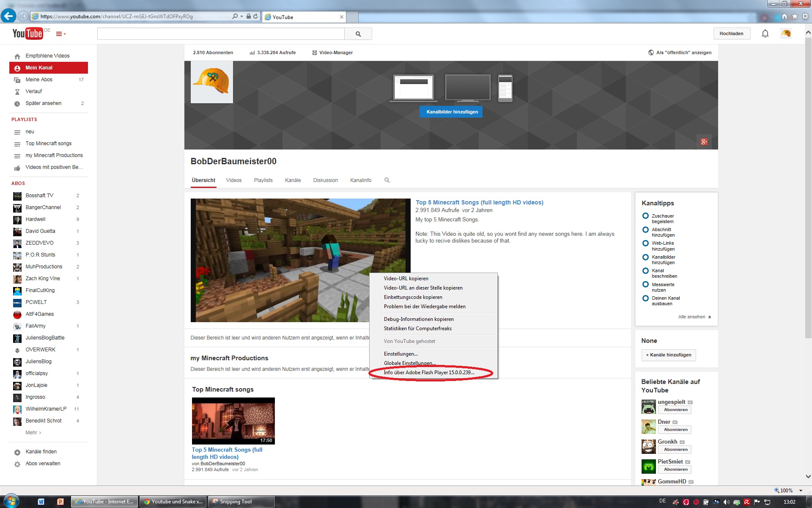Image resolution: width=812 pixels, height=508 pixels.
Task: Select the Zuschauer begeistern radio circle
Action: [x=645, y=216]
